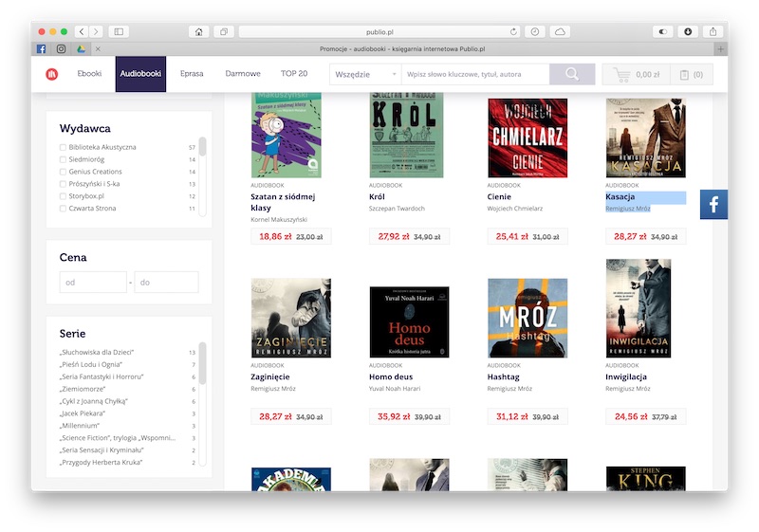Toggle the reader mode switch icon
Image resolution: width=759 pixels, height=532 pixels.
[x=662, y=32]
